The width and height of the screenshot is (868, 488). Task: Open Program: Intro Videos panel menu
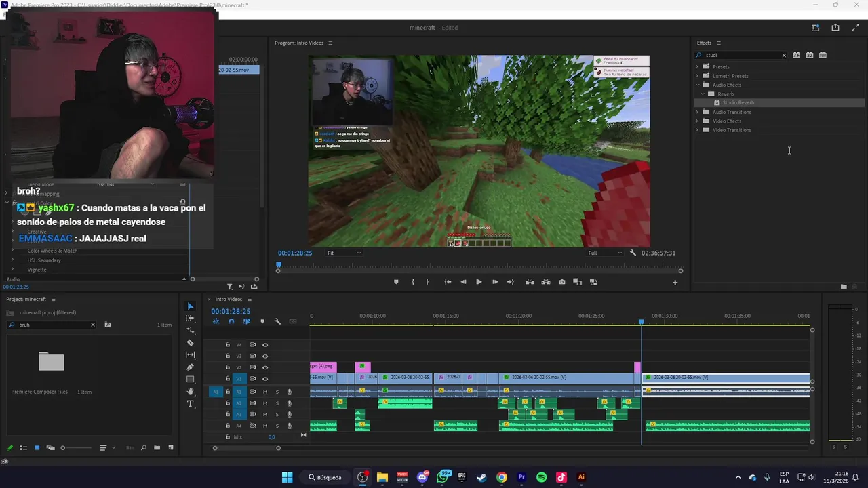(x=330, y=43)
